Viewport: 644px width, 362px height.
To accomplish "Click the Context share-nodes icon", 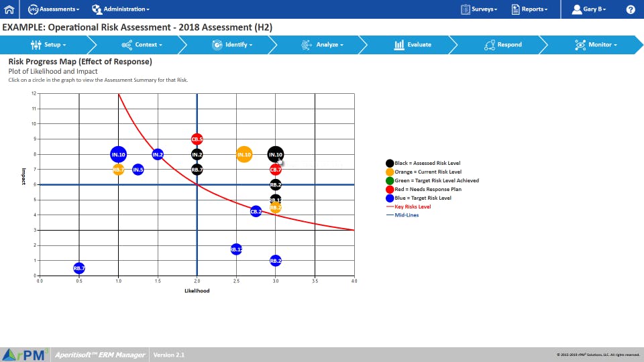I will pyautogui.click(x=127, y=45).
